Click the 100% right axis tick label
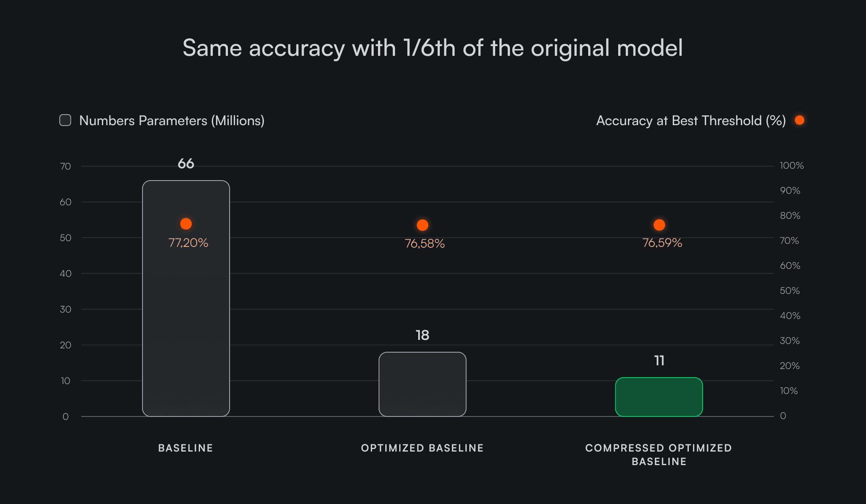 (x=792, y=166)
